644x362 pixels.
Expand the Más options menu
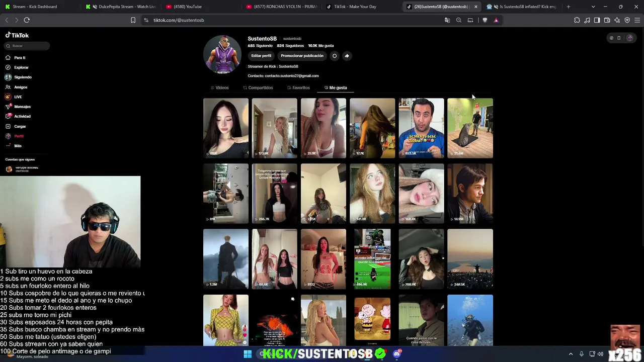14,146
